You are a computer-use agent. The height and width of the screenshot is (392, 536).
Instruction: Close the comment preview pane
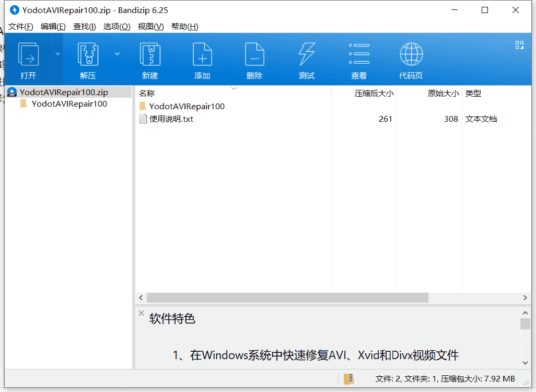pyautogui.click(x=141, y=313)
